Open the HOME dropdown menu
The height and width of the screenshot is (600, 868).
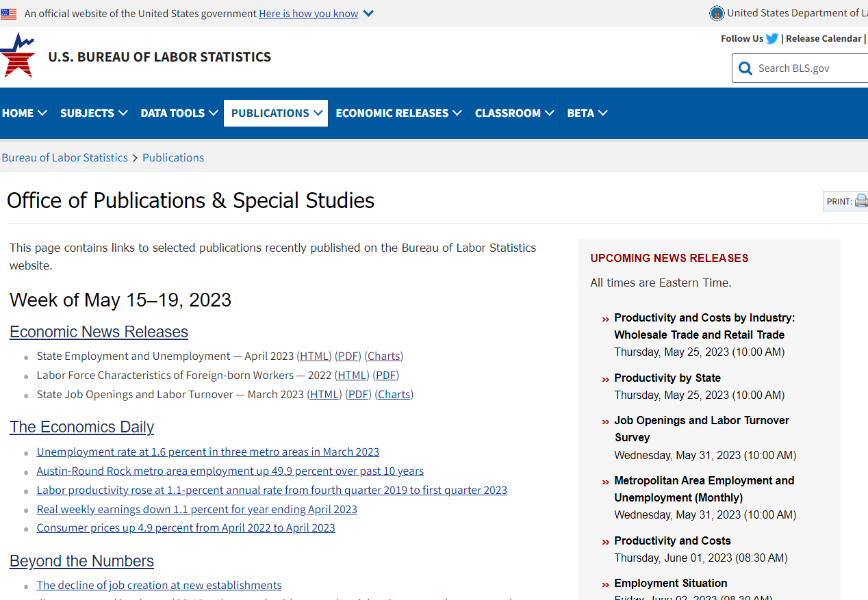pyautogui.click(x=24, y=113)
